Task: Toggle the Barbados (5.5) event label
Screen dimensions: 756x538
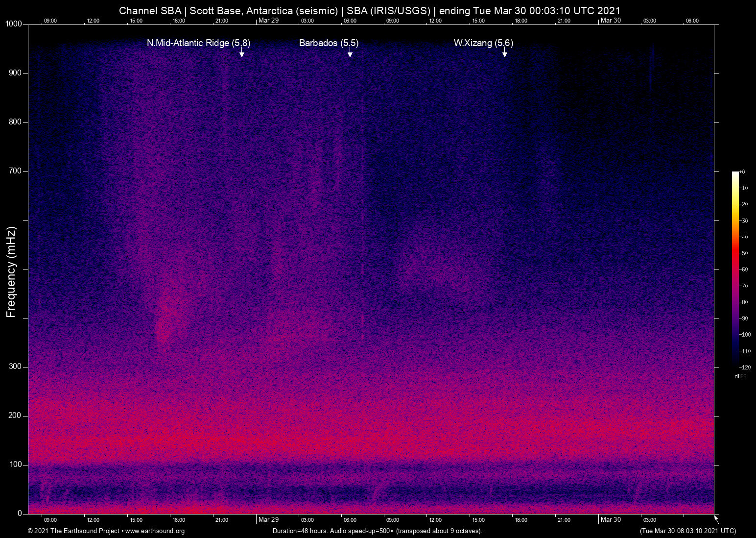Action: coord(329,43)
